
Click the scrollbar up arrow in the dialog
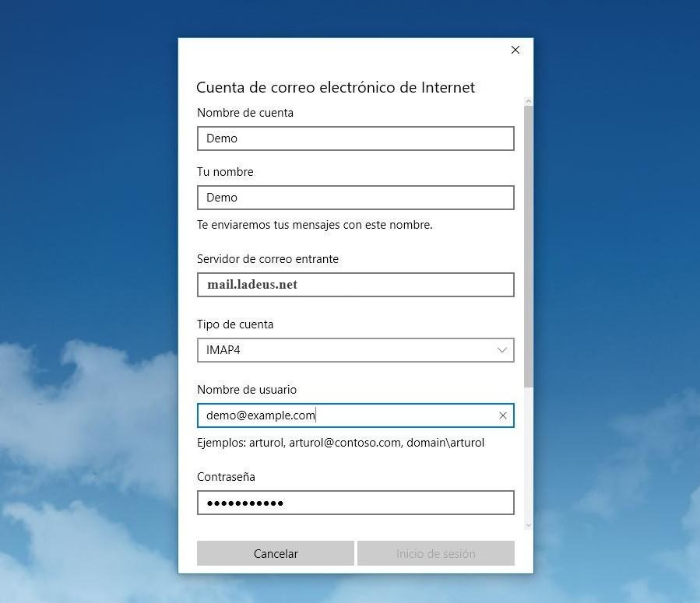tap(529, 101)
